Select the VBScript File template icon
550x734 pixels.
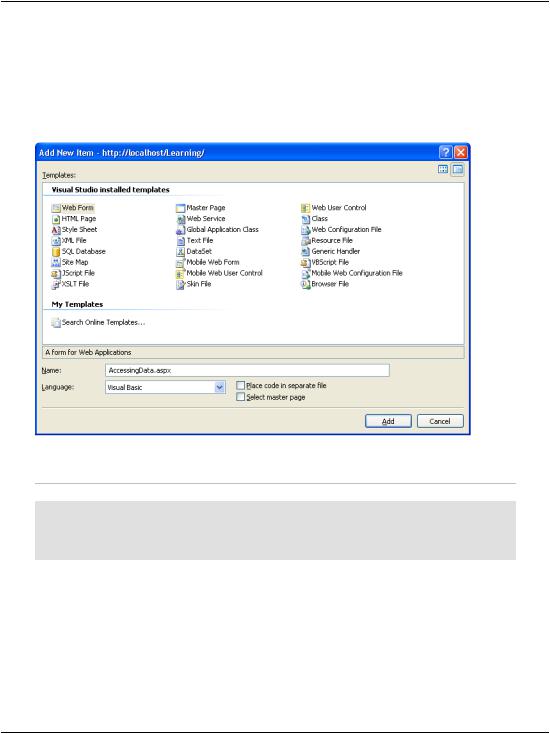click(x=306, y=262)
